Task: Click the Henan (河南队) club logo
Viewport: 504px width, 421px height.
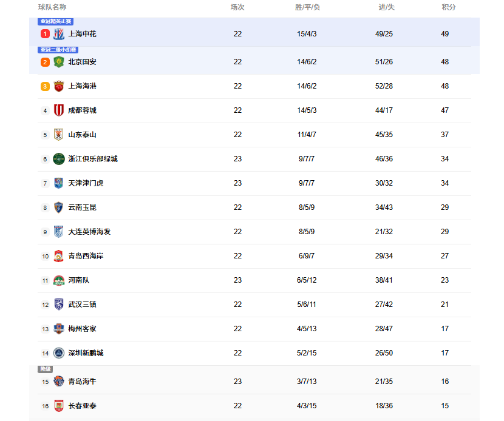Action: point(59,280)
